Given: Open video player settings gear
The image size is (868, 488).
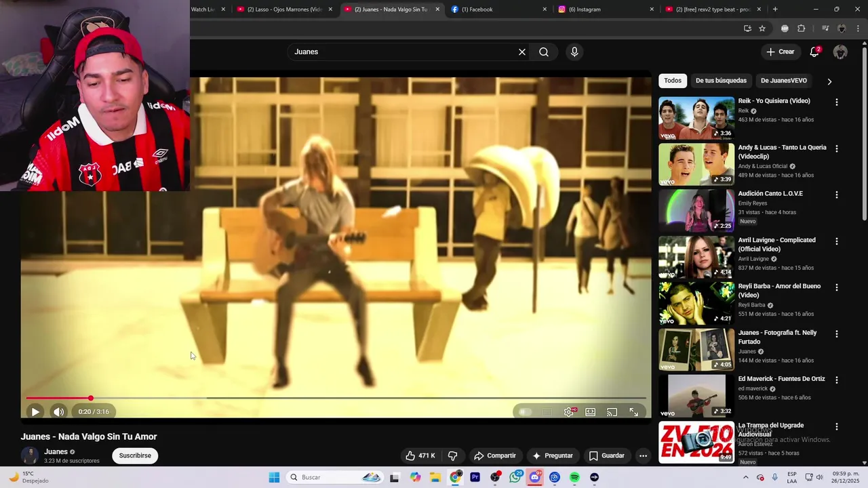Looking at the screenshot, I should (x=569, y=411).
